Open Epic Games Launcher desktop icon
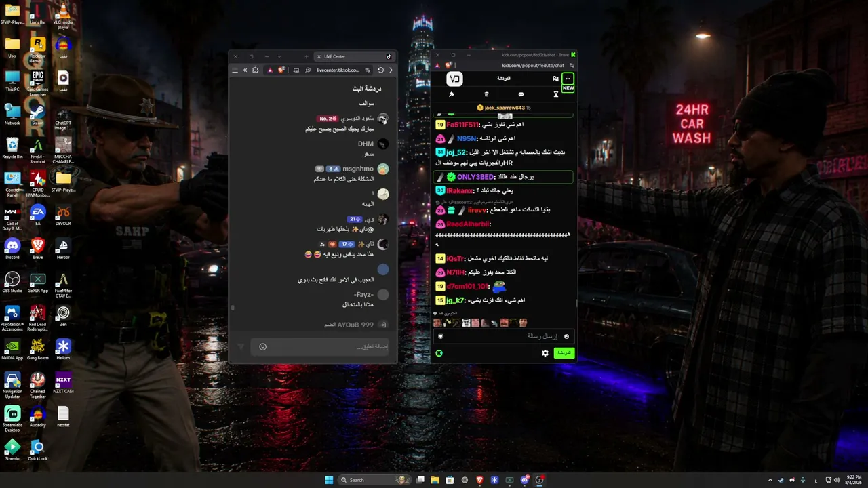This screenshot has height=488, width=868. click(x=38, y=83)
